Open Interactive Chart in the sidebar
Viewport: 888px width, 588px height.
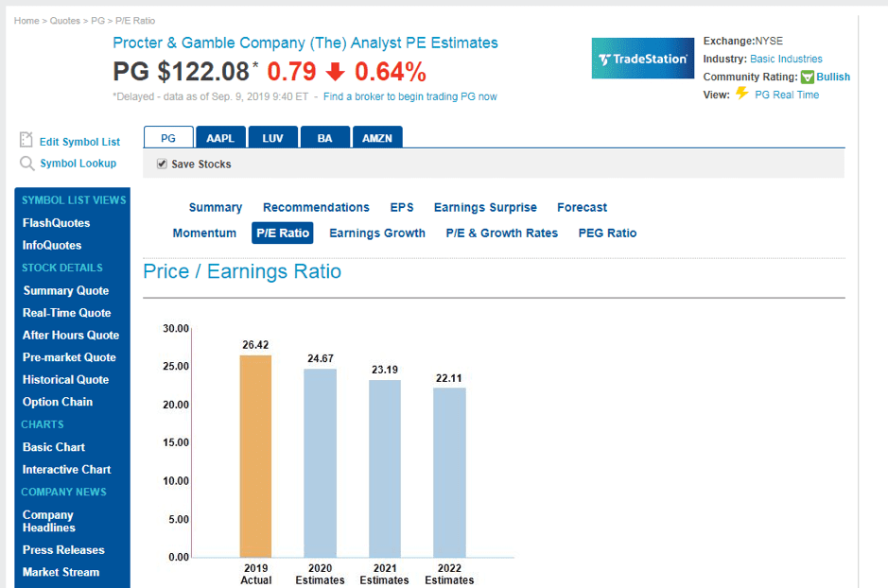pos(67,470)
